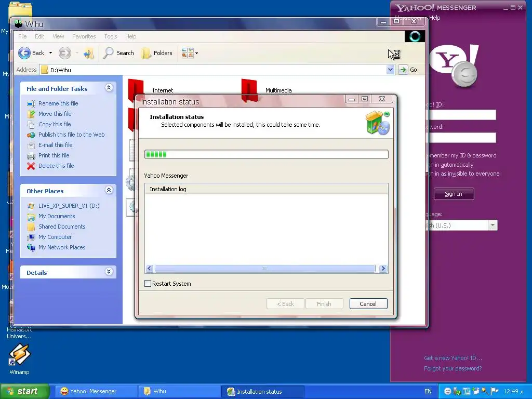Open My Network Places link
The width and height of the screenshot is (532, 399).
[62, 247]
